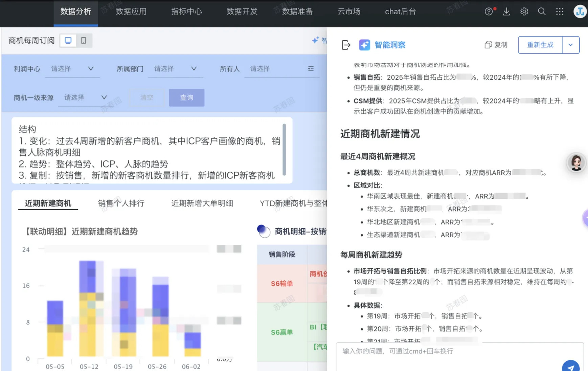The height and width of the screenshot is (371, 588).
Task: Switch to mobile view layout
Action: click(84, 41)
